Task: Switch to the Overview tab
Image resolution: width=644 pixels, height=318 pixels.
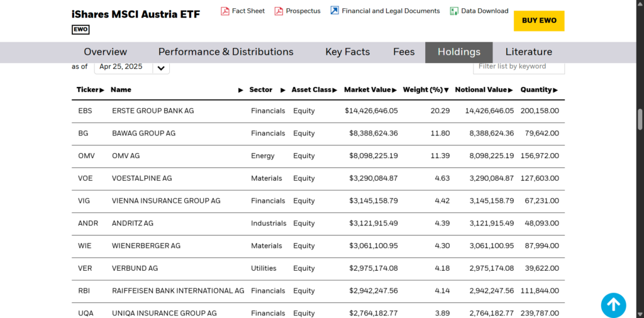Action: [105, 52]
